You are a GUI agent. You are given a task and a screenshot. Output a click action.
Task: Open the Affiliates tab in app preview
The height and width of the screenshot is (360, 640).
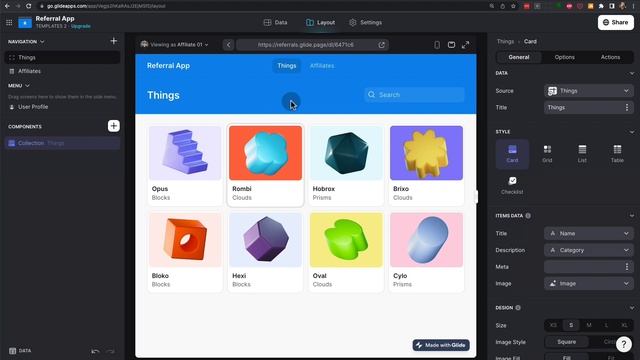[x=322, y=66]
